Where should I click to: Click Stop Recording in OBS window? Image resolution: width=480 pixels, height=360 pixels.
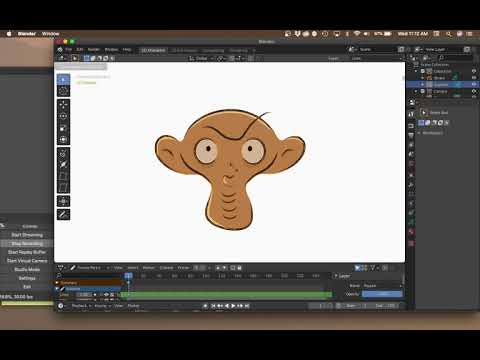[x=27, y=244]
